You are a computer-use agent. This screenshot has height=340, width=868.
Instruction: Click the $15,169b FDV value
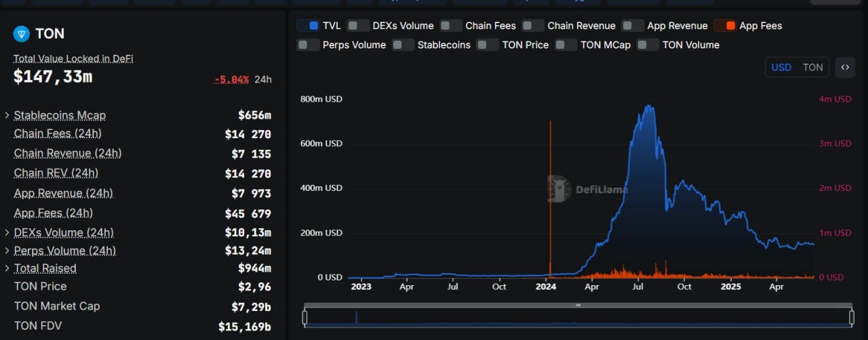(245, 327)
